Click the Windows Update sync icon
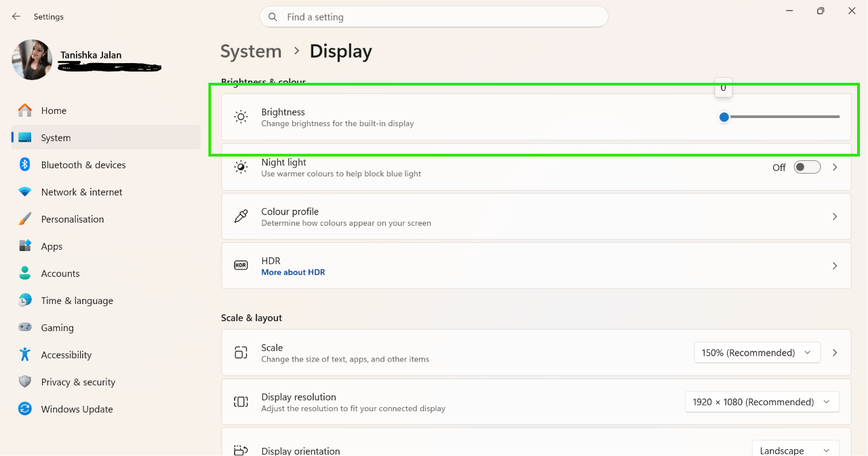Screen dimensions: 868x456 click(25, 408)
